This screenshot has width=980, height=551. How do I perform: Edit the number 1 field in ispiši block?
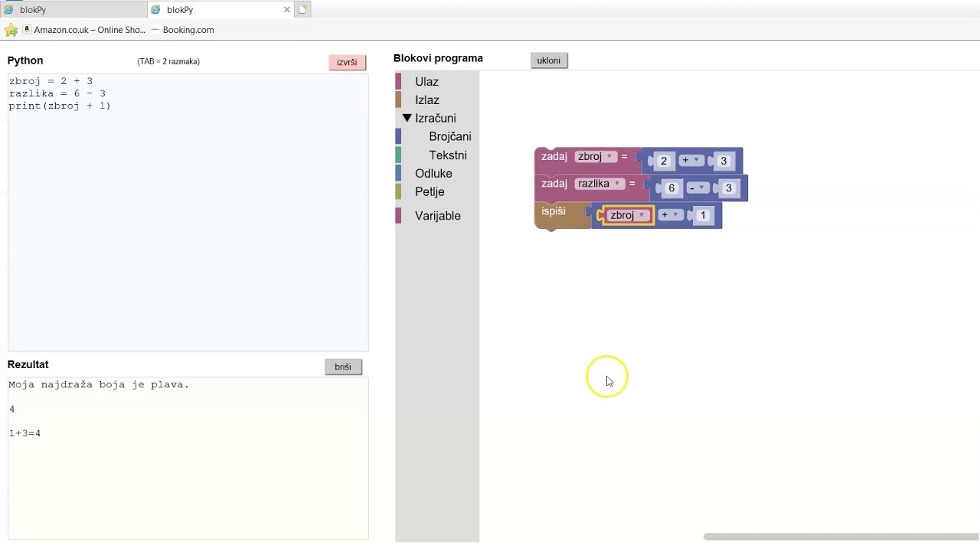703,216
